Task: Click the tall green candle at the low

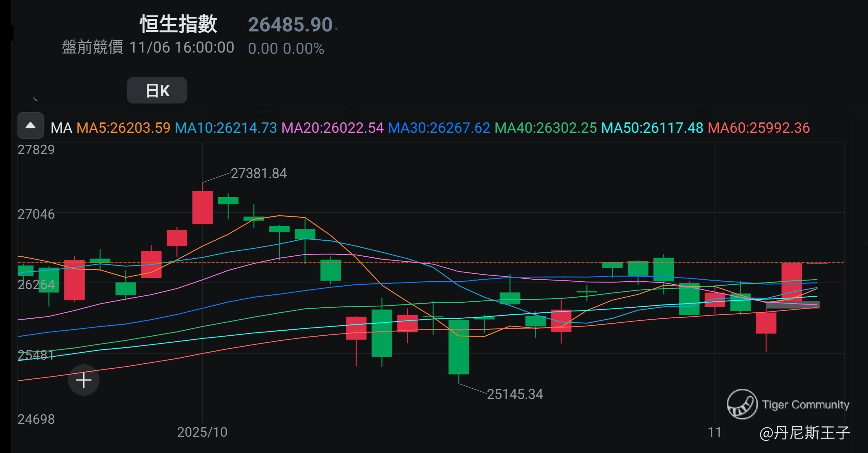Action: pyautogui.click(x=458, y=347)
